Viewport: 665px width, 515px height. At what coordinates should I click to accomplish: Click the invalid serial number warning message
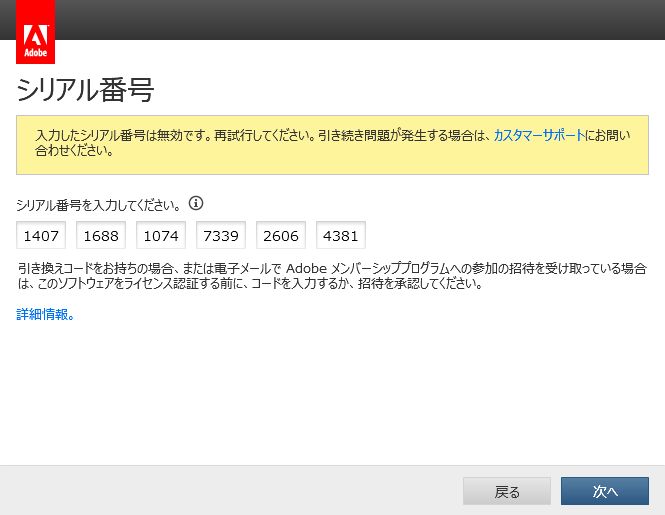(x=332, y=145)
